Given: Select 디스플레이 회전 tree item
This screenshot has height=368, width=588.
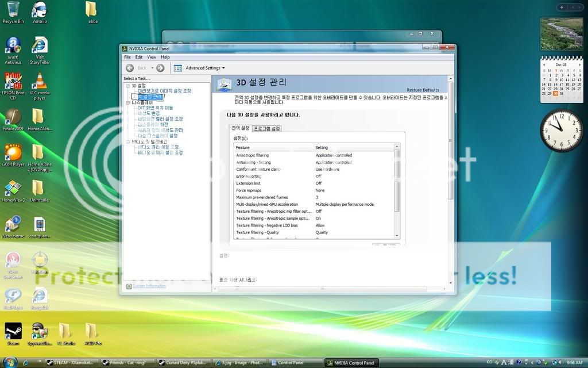Looking at the screenshot, I should (153, 125).
